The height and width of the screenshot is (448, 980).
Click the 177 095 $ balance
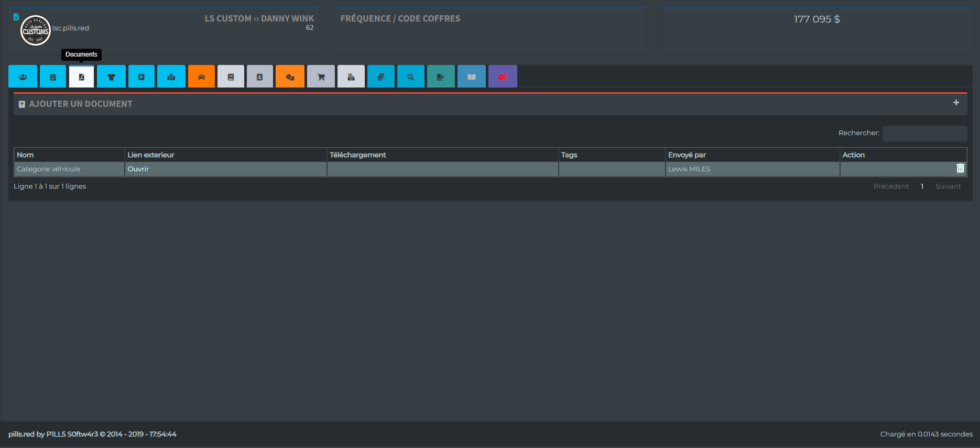tap(817, 19)
